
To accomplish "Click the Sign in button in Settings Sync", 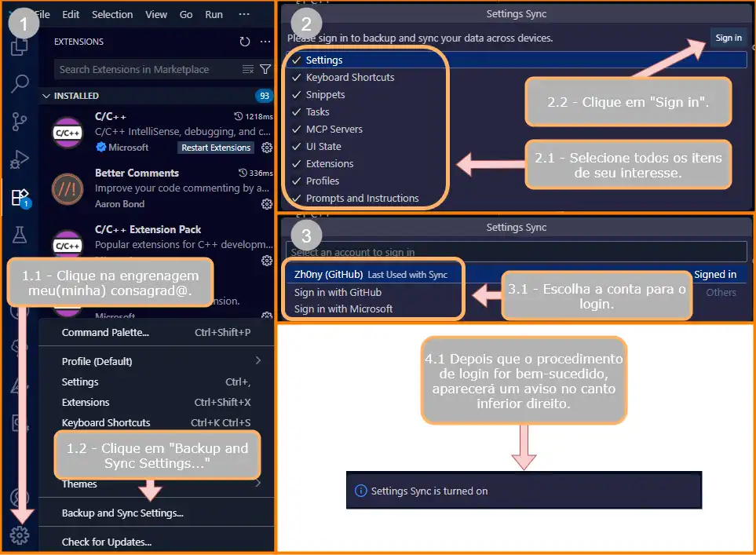I will (729, 38).
